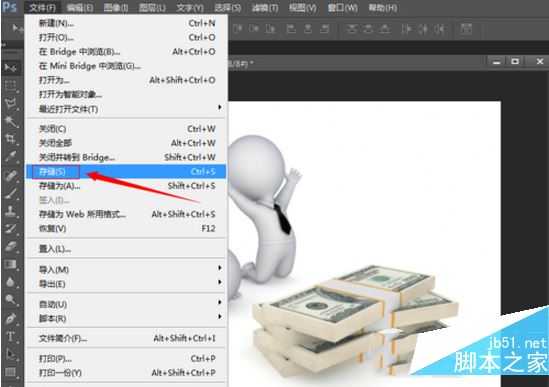Image resolution: width=549 pixels, height=387 pixels.
Task: Click Distribute Top Edges icon
Action: click(x=351, y=29)
